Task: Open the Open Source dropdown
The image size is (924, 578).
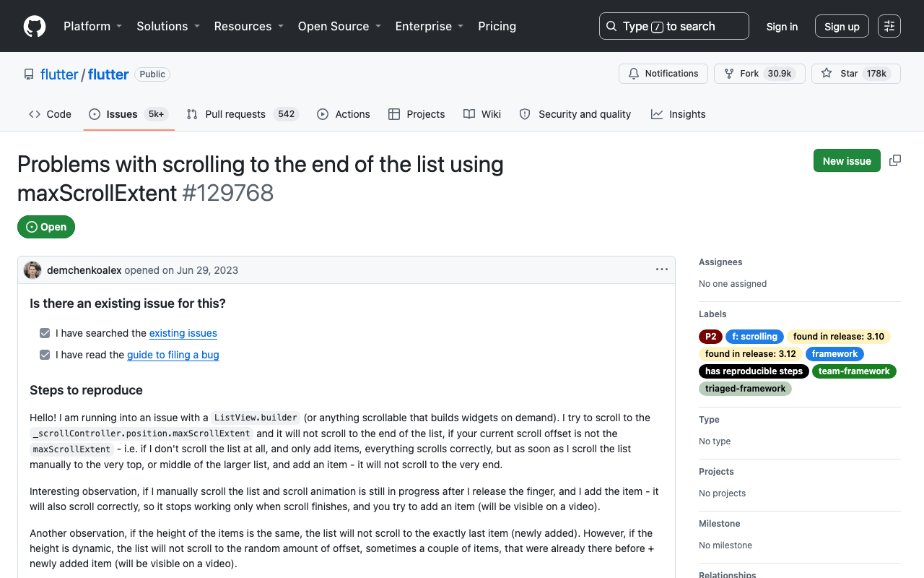Action: point(339,26)
